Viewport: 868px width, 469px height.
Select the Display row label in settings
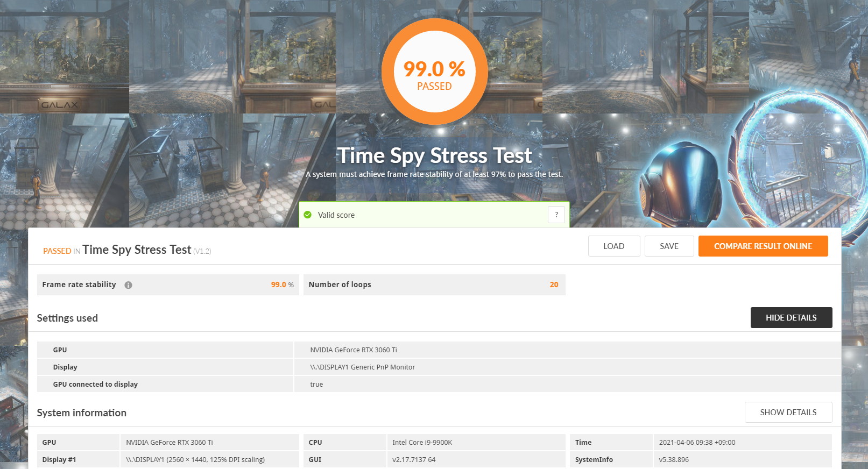(65, 367)
